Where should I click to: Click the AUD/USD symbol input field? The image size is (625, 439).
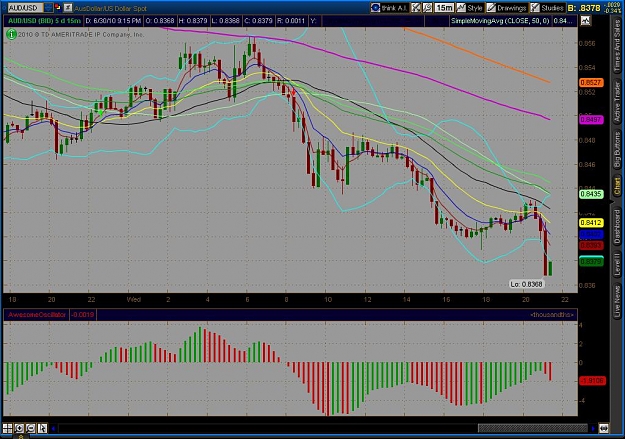[25, 8]
